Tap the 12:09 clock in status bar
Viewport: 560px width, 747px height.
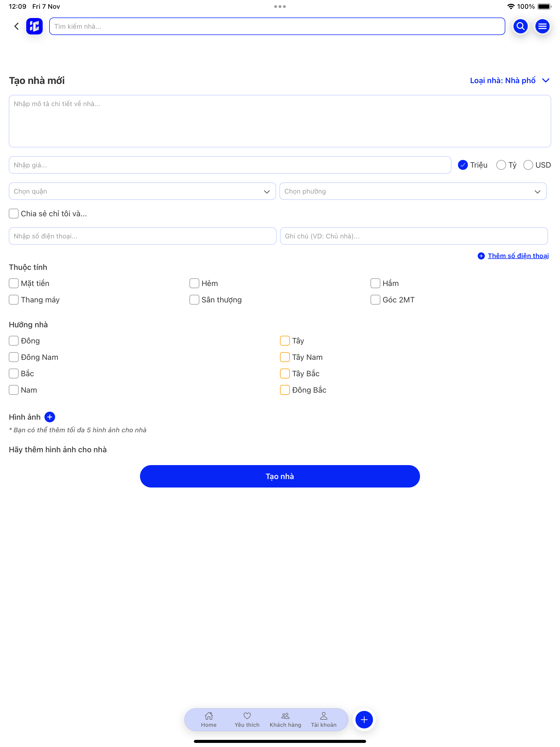click(x=17, y=6)
